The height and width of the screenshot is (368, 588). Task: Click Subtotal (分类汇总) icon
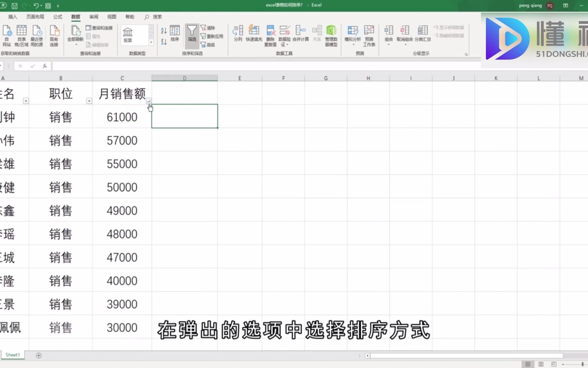pyautogui.click(x=423, y=33)
